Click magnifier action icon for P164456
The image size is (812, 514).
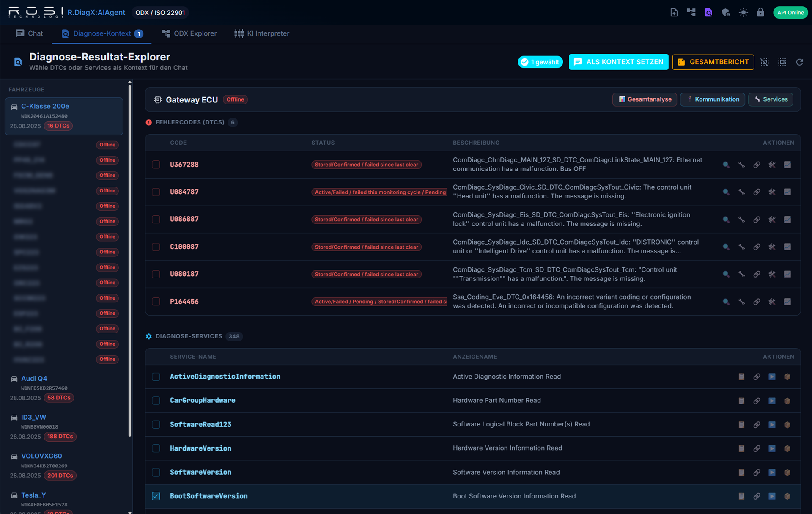coord(726,302)
